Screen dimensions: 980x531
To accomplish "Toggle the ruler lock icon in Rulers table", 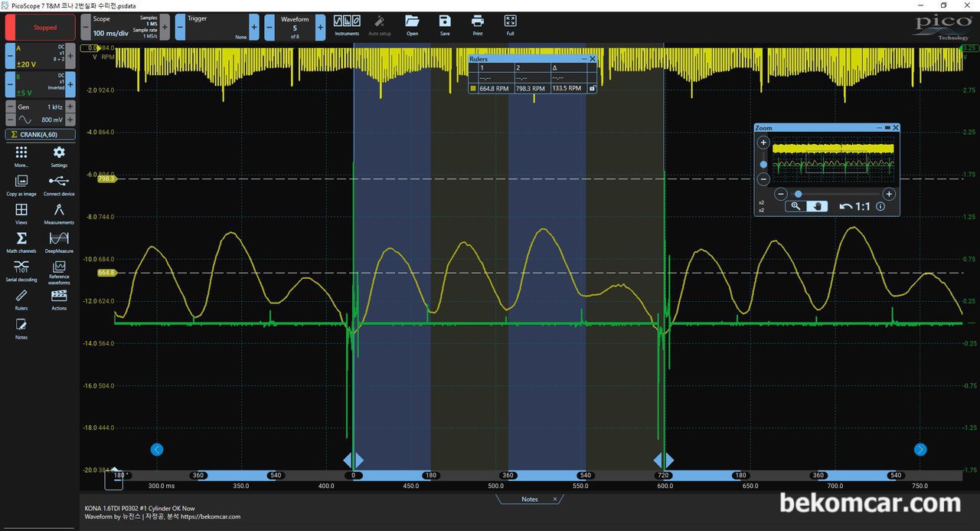I will [592, 88].
